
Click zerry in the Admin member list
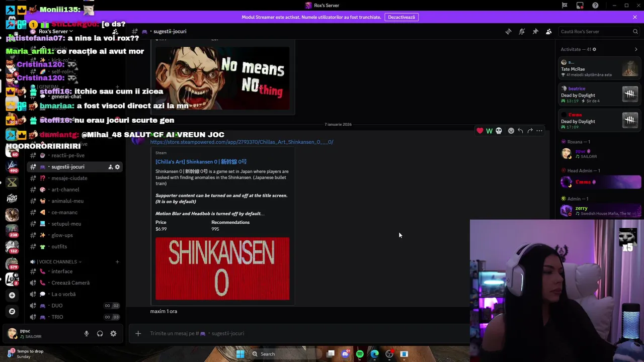[x=600, y=211]
